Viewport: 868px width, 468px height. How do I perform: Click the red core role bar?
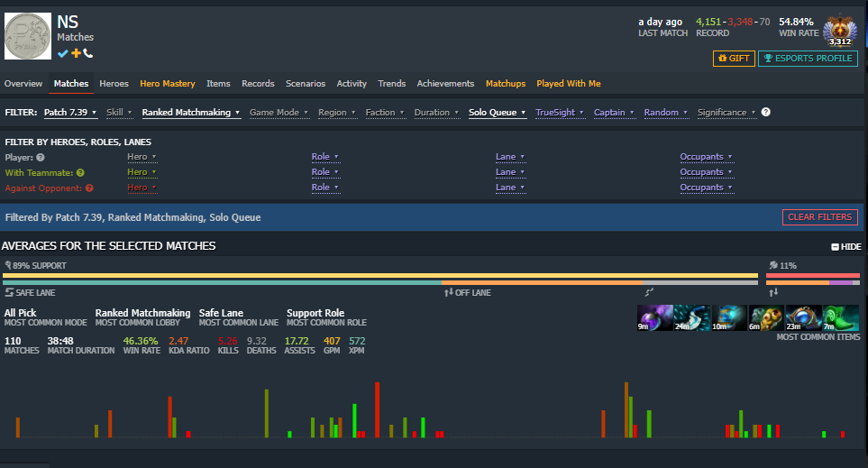(x=813, y=275)
